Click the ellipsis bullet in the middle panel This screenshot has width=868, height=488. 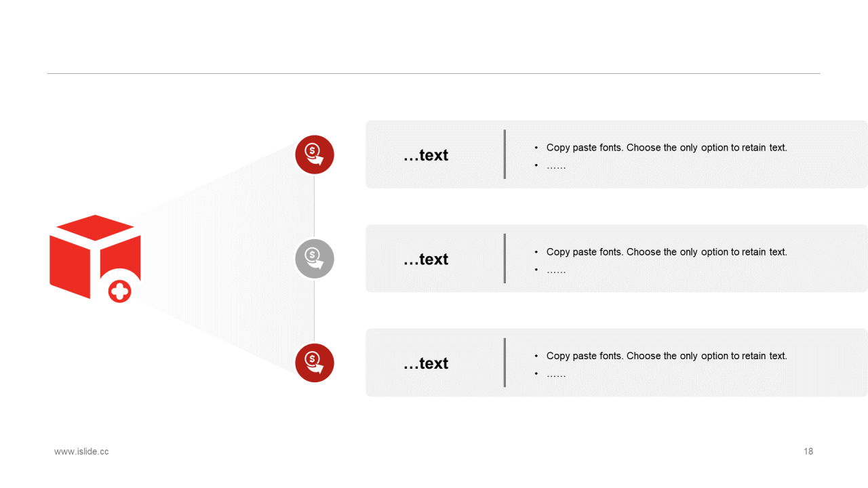tap(556, 270)
